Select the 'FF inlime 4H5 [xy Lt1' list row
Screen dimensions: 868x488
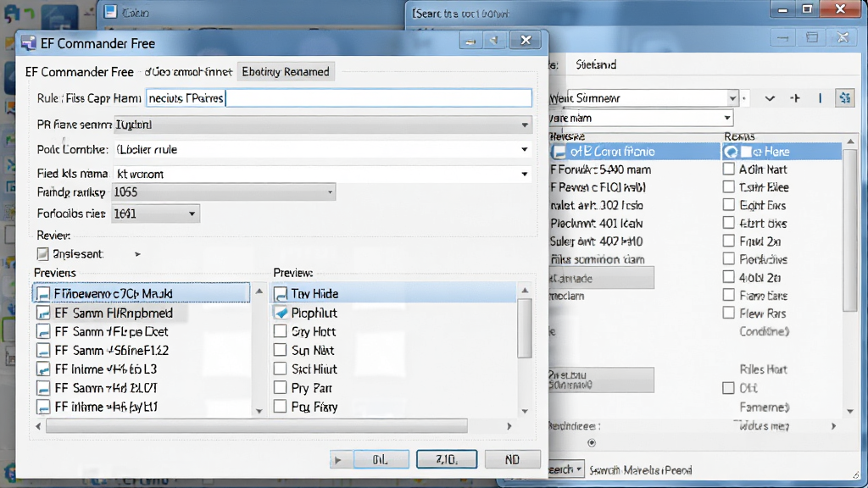tap(142, 407)
